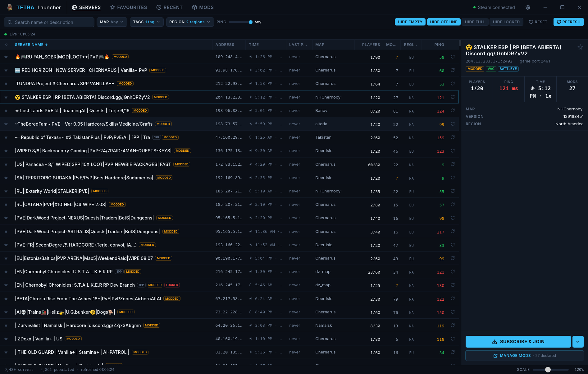
Task: Click the TETRA Launcher logo icon
Action: coord(10,7)
